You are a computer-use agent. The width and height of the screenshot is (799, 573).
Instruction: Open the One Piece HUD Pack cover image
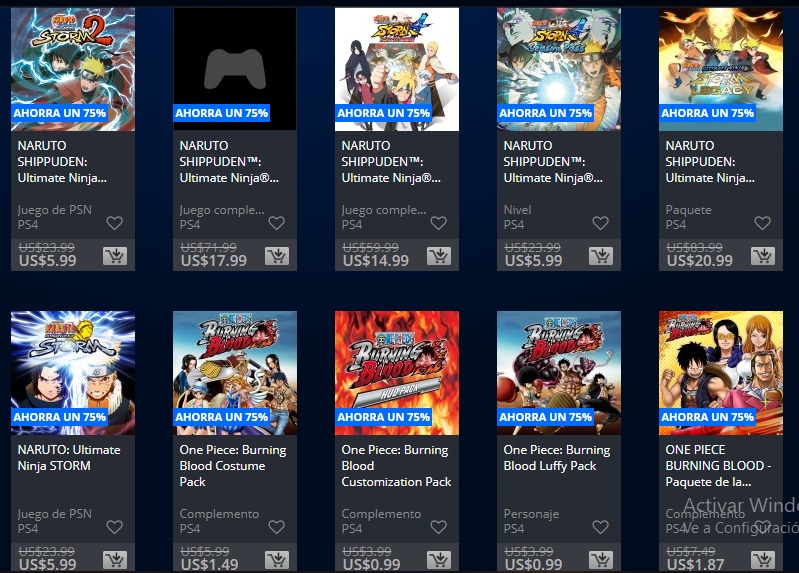397,373
